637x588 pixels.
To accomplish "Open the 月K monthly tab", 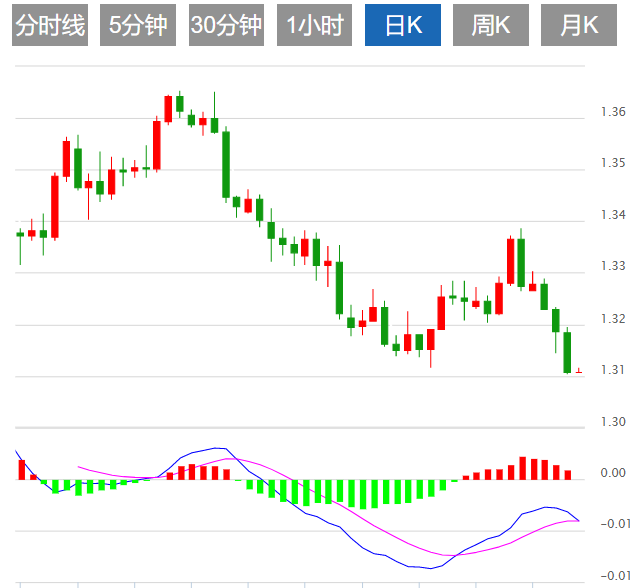I will click(579, 26).
